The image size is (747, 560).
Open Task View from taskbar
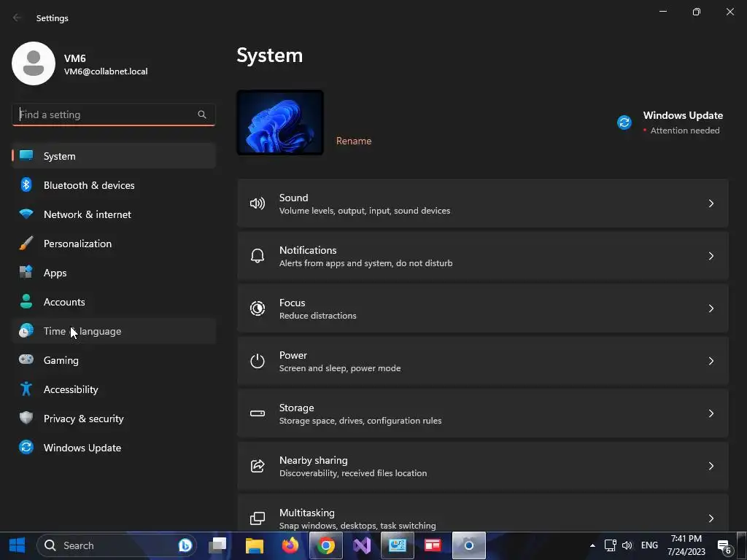pos(218,545)
